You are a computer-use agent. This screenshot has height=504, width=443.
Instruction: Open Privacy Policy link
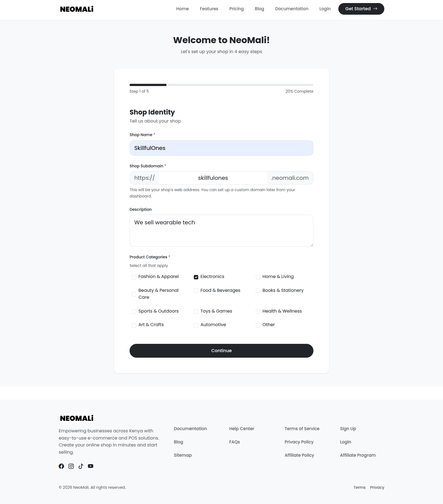(x=299, y=442)
